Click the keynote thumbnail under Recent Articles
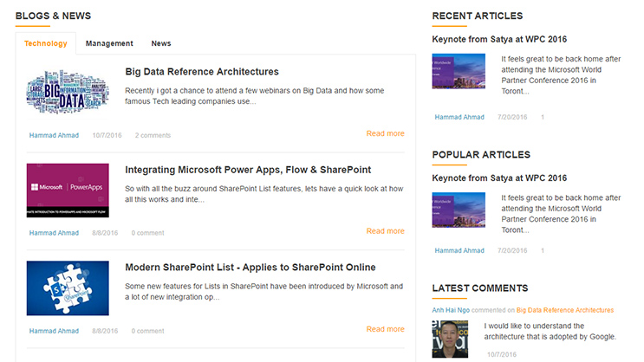The width and height of the screenshot is (644, 362). point(459,71)
